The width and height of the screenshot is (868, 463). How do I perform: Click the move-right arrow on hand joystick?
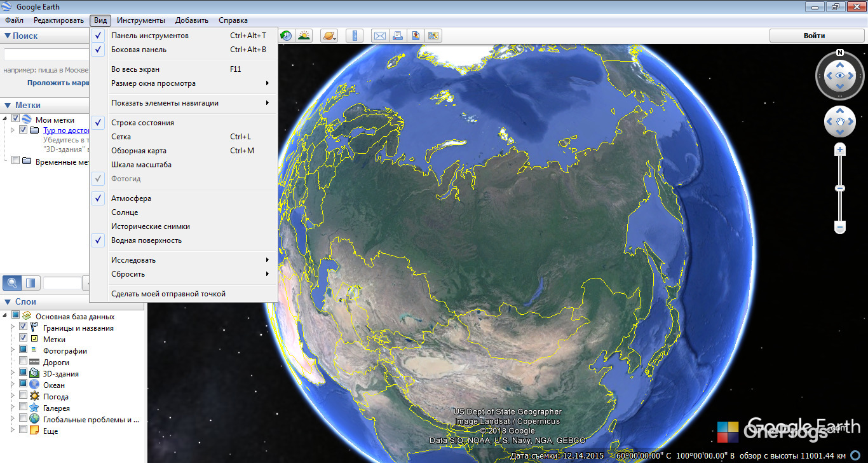pos(851,121)
